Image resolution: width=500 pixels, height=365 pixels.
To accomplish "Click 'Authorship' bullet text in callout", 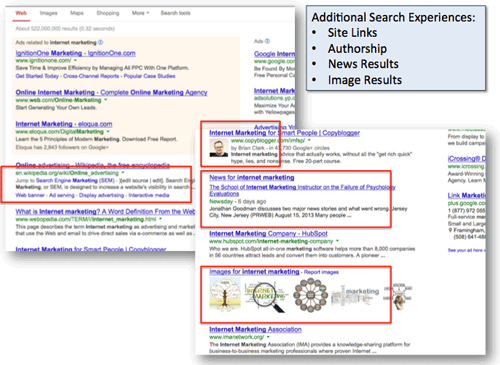I will [357, 49].
